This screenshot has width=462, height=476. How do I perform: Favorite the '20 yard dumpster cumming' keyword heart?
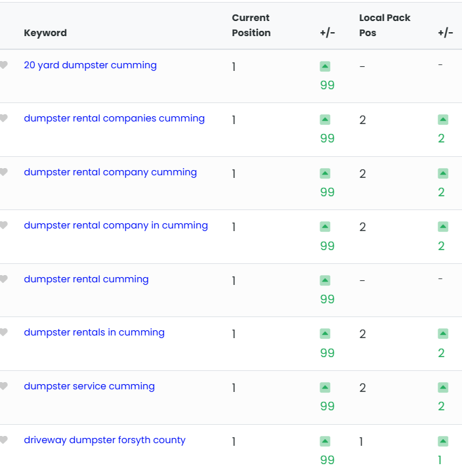[x=3, y=65]
